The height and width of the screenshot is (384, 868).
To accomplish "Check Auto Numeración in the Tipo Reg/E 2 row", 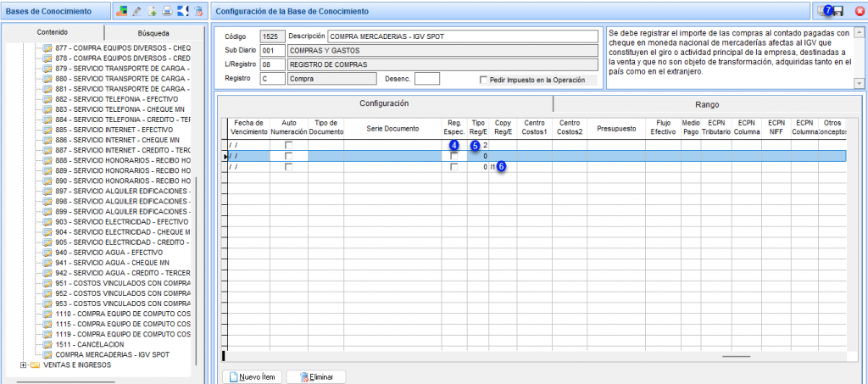I will tap(288, 145).
